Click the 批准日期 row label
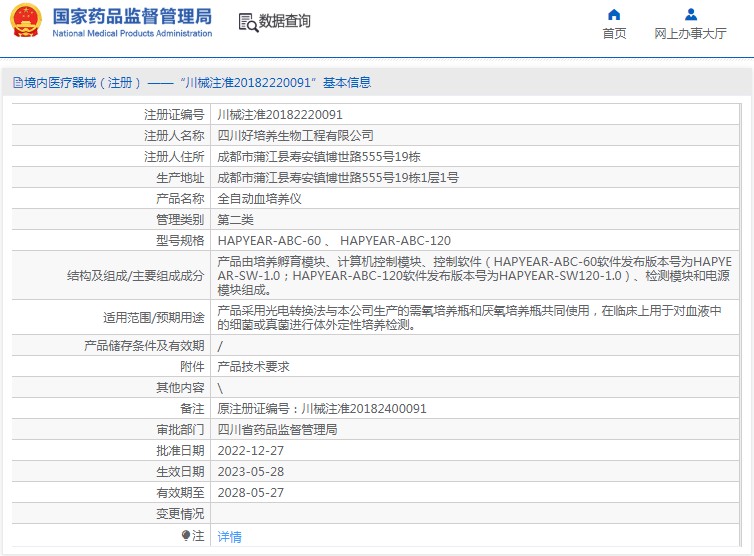This screenshot has width=754, height=556. pyautogui.click(x=180, y=451)
